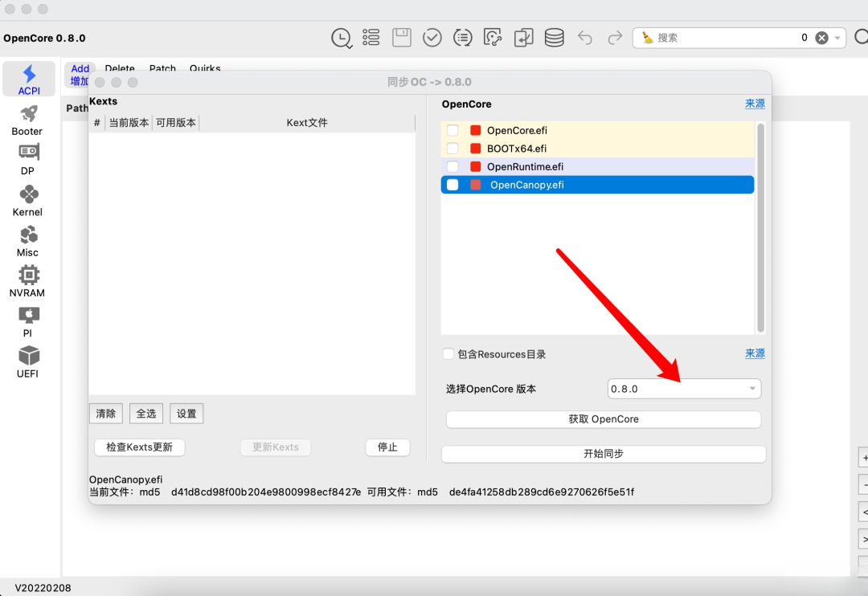The width and height of the screenshot is (868, 596).
Task: Click the OpenCore file list scrollbar
Action: pyautogui.click(x=760, y=228)
